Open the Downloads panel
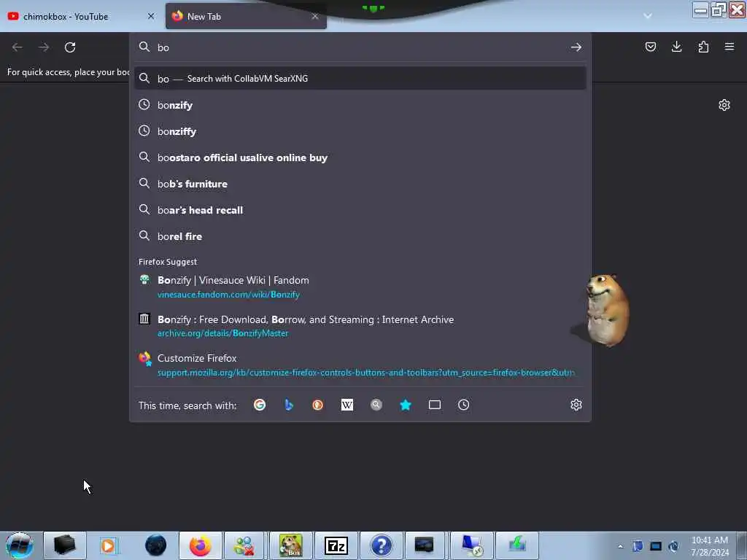 [676, 47]
